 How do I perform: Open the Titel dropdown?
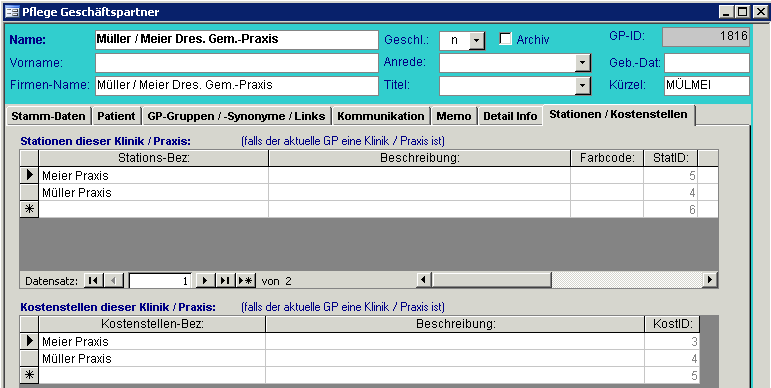tap(582, 86)
